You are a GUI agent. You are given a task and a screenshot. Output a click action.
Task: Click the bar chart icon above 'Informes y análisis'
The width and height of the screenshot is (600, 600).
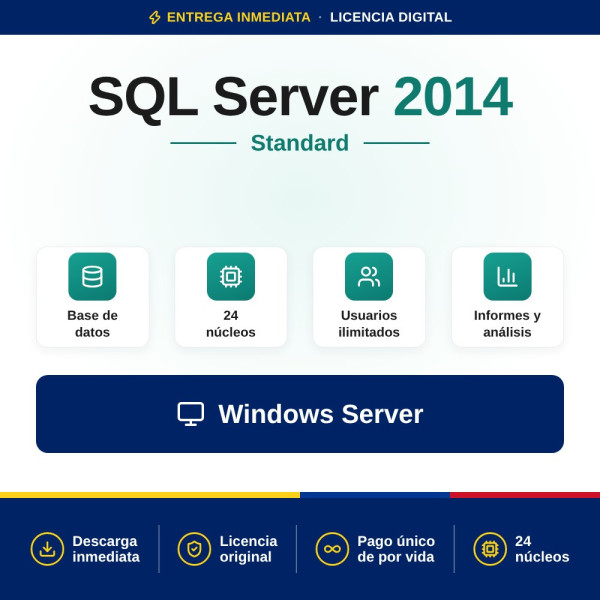[x=507, y=277]
